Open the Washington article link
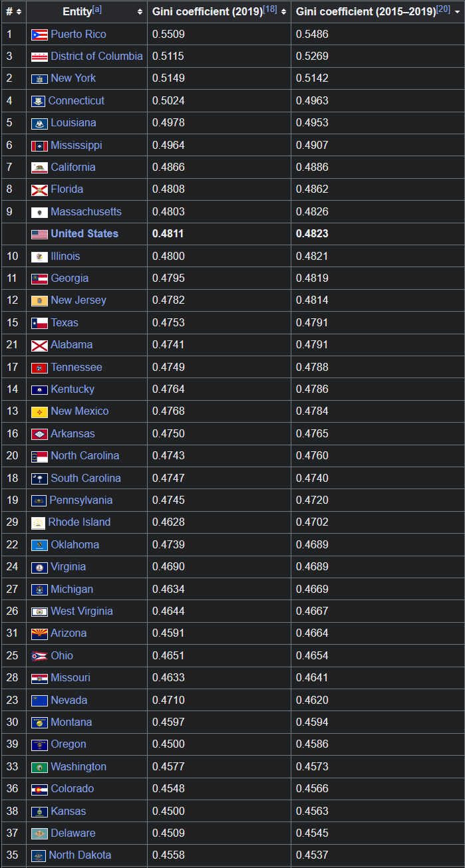The height and width of the screenshot is (868, 465). coord(78,767)
